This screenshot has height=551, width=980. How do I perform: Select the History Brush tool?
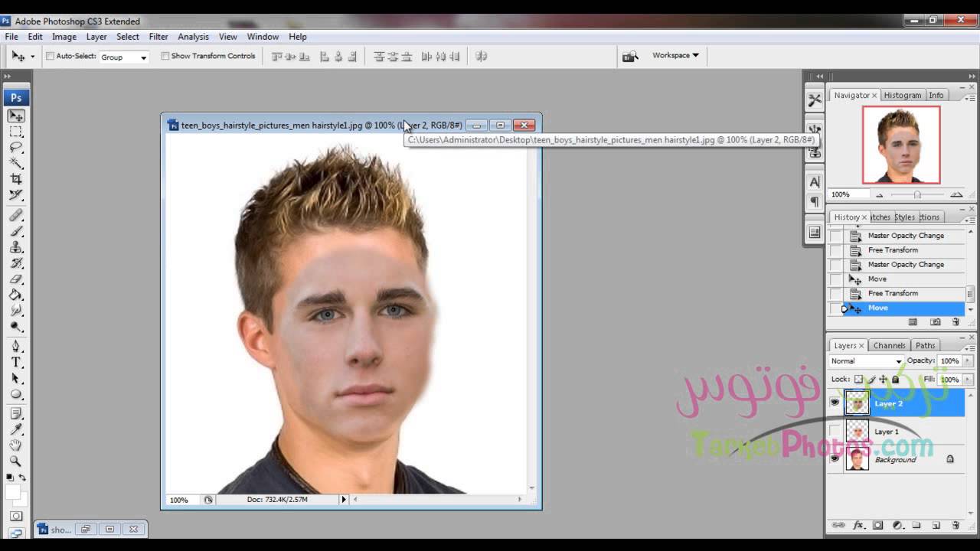point(16,263)
